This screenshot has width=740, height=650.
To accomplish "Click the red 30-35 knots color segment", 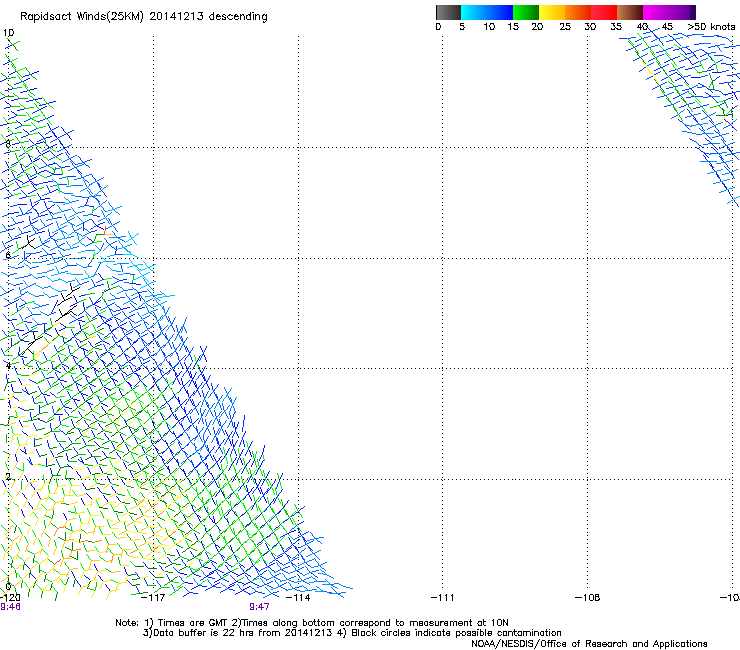I will coord(604,12).
